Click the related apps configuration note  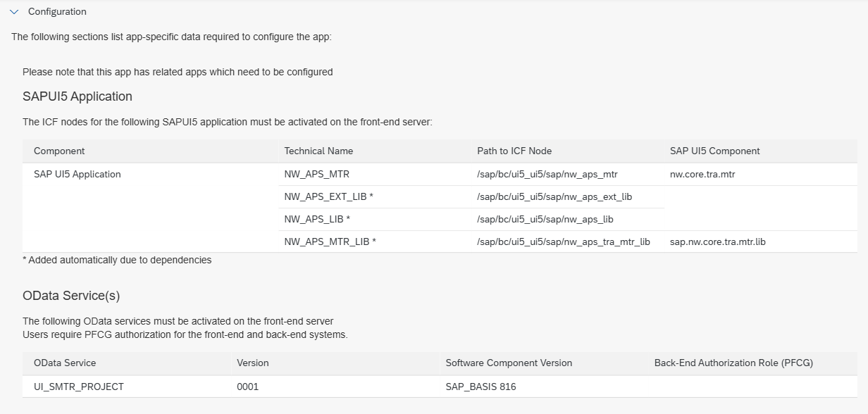pyautogui.click(x=178, y=72)
